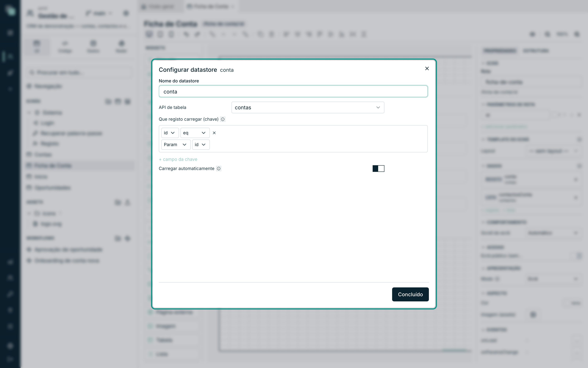Show info for Carregar automaticamente

point(218,168)
